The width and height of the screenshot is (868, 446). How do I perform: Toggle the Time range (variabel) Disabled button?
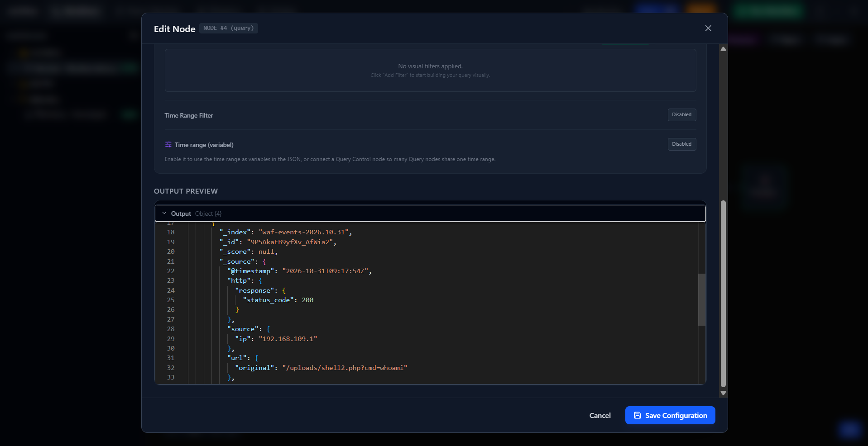[x=681, y=144]
